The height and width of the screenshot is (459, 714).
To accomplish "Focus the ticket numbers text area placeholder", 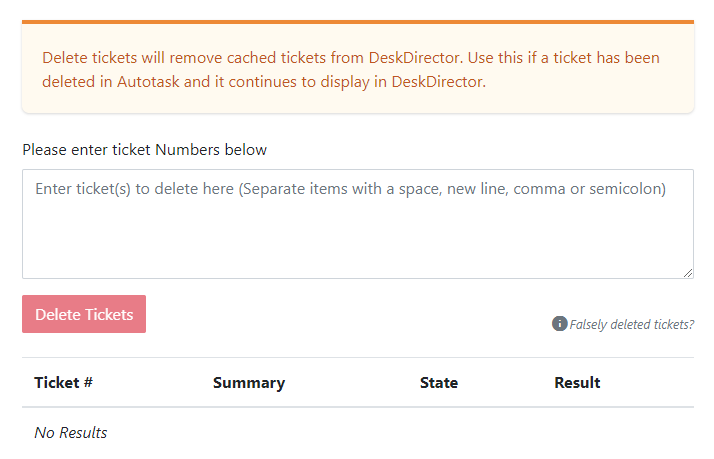I will click(x=350, y=189).
